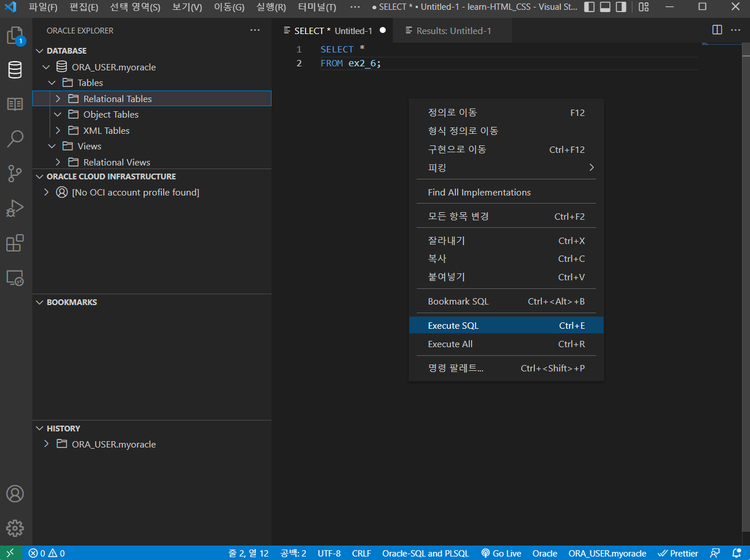Open Extensions view
Image resolution: width=750 pixels, height=560 pixels.
(x=15, y=243)
